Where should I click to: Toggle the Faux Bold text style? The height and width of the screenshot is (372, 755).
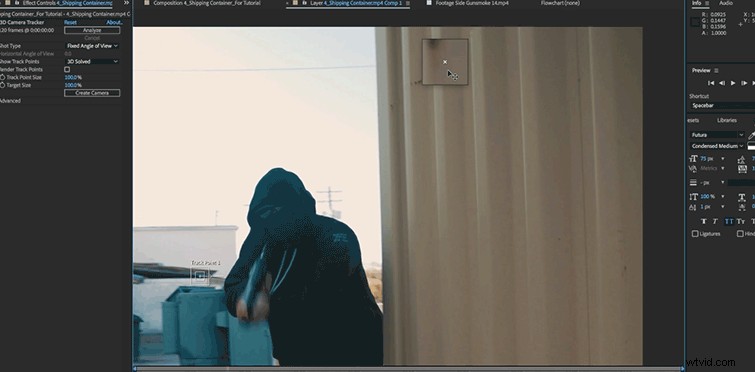pyautogui.click(x=703, y=221)
